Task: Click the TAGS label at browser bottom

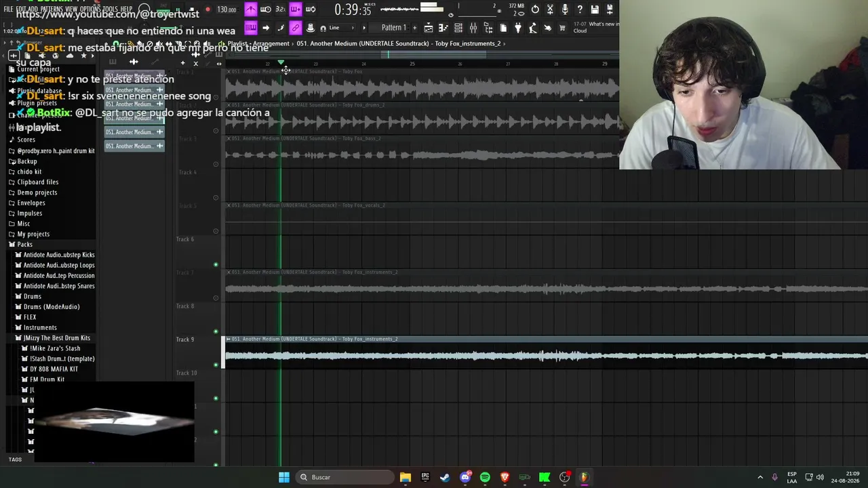Action: tap(15, 460)
